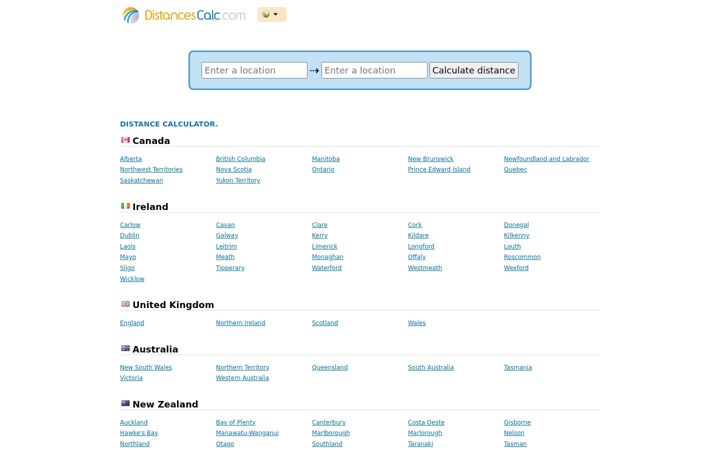Open the Meath link
Image resolution: width=720 pixels, height=450 pixels.
225,257
